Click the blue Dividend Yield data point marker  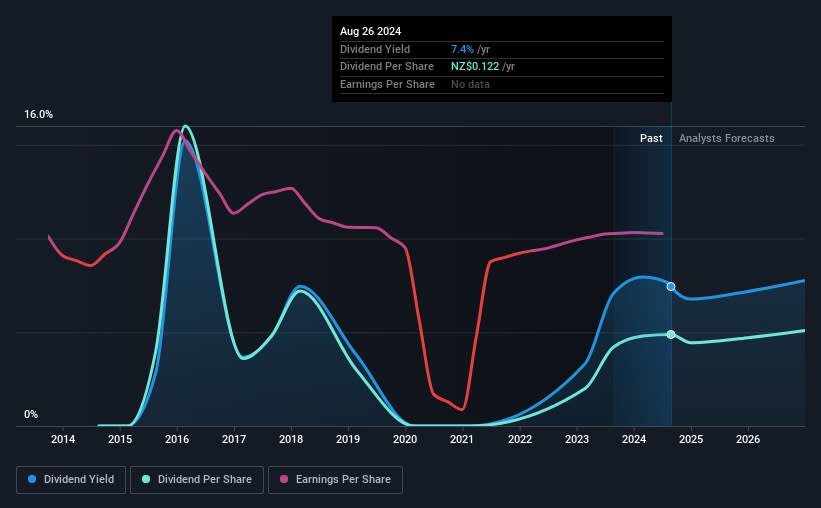[x=671, y=287]
